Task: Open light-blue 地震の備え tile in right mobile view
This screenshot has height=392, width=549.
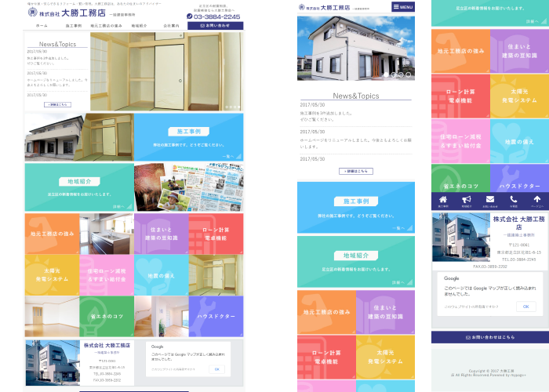Action: point(519,141)
